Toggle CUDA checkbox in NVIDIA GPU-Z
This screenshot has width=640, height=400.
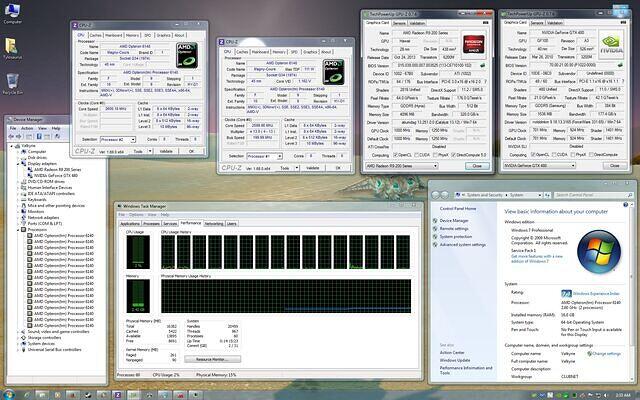coord(554,155)
